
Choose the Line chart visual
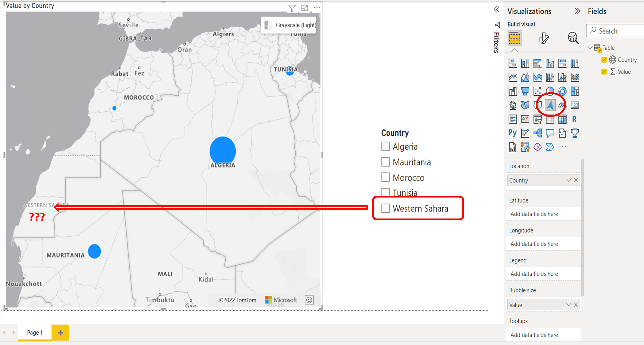513,77
